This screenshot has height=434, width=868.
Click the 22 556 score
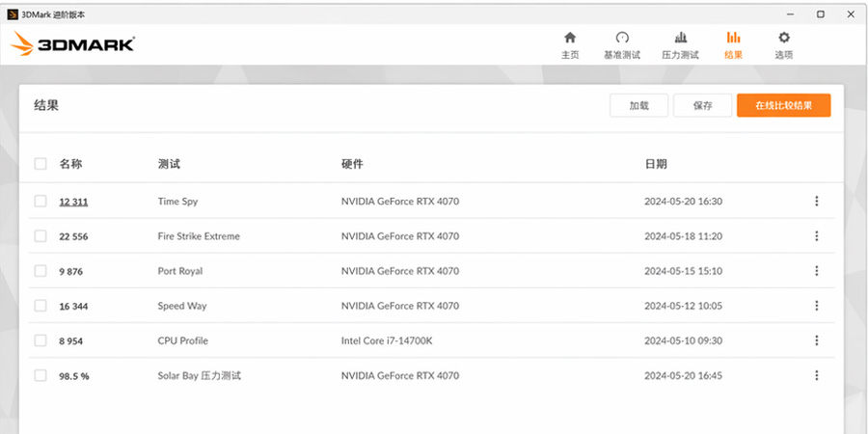[x=73, y=237]
